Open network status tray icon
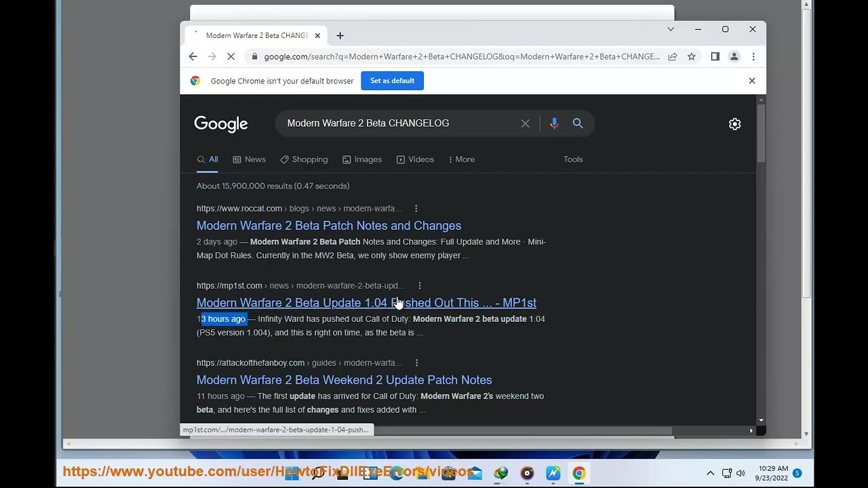The width and height of the screenshot is (868, 488). point(727,473)
